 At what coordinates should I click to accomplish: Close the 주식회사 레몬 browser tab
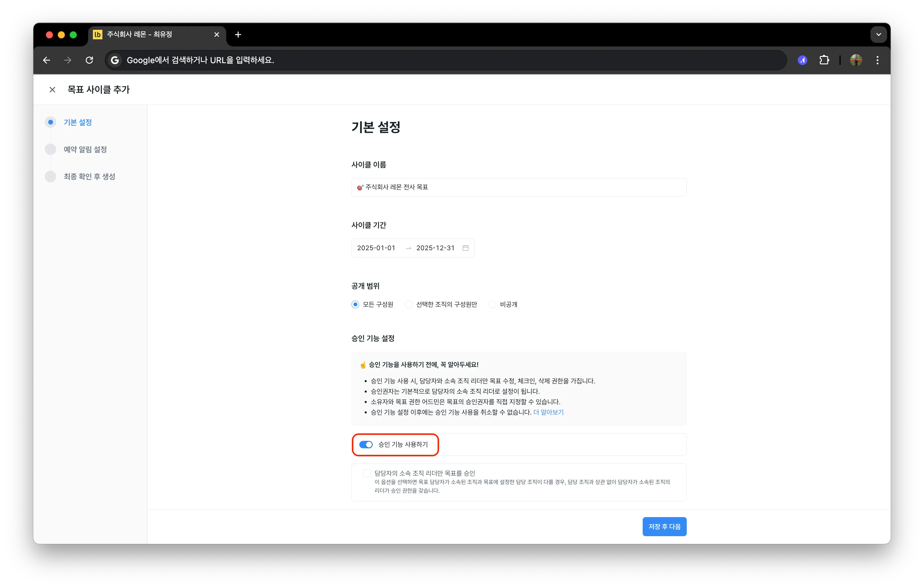216,35
